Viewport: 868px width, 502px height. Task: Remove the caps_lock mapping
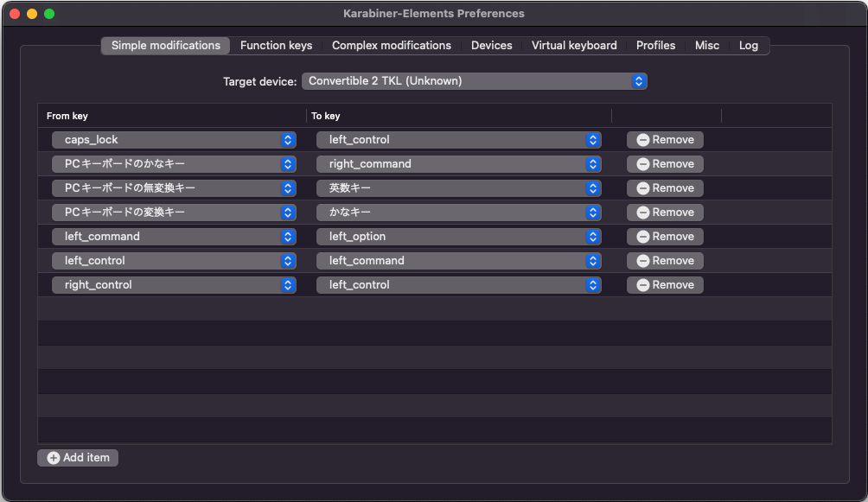click(665, 140)
